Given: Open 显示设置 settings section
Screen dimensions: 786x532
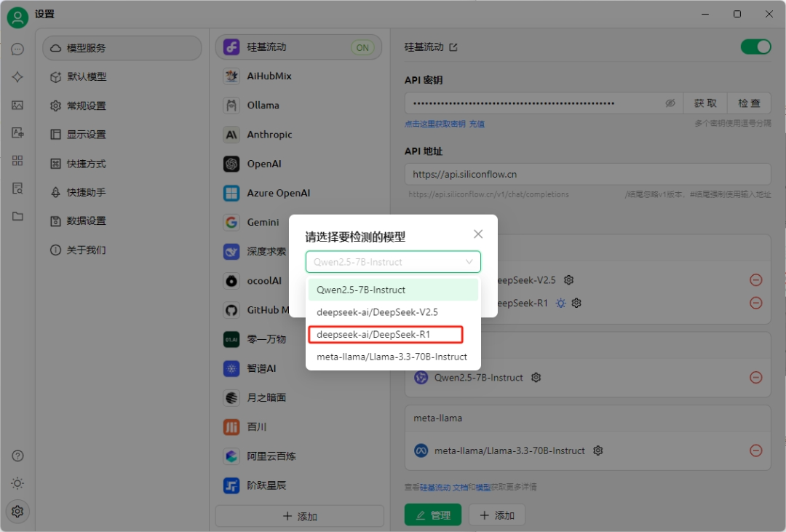Looking at the screenshot, I should (x=122, y=135).
